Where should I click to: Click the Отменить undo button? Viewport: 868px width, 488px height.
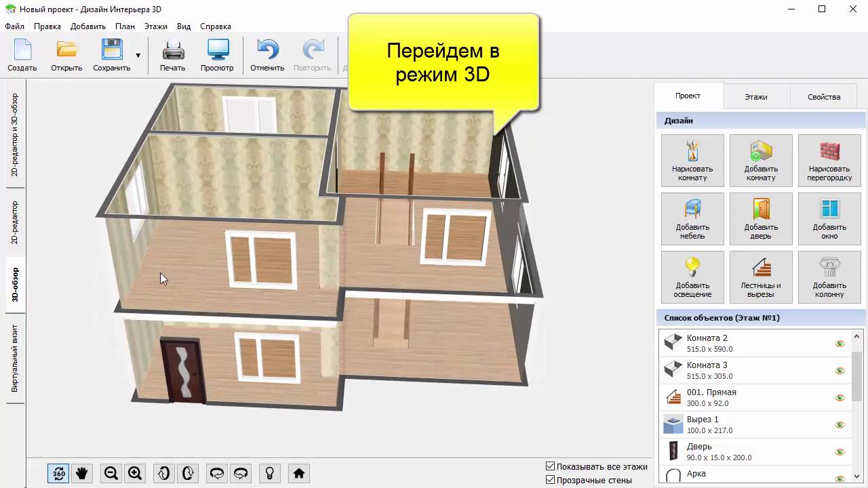point(267,56)
